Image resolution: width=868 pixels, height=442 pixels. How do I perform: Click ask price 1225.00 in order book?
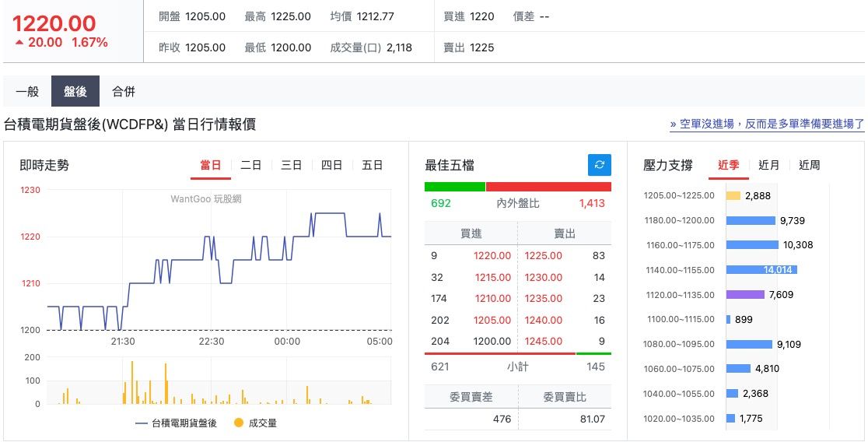coord(544,256)
